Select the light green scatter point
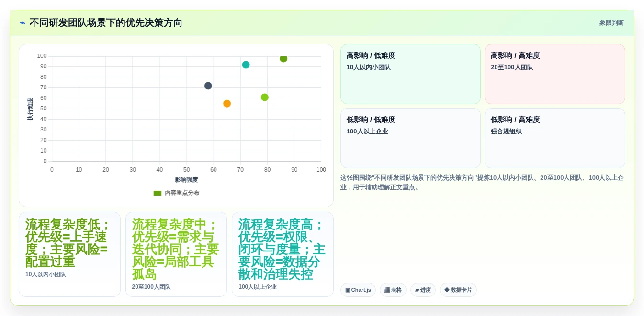Image resolution: width=644 pixels, height=316 pixels. [265, 98]
